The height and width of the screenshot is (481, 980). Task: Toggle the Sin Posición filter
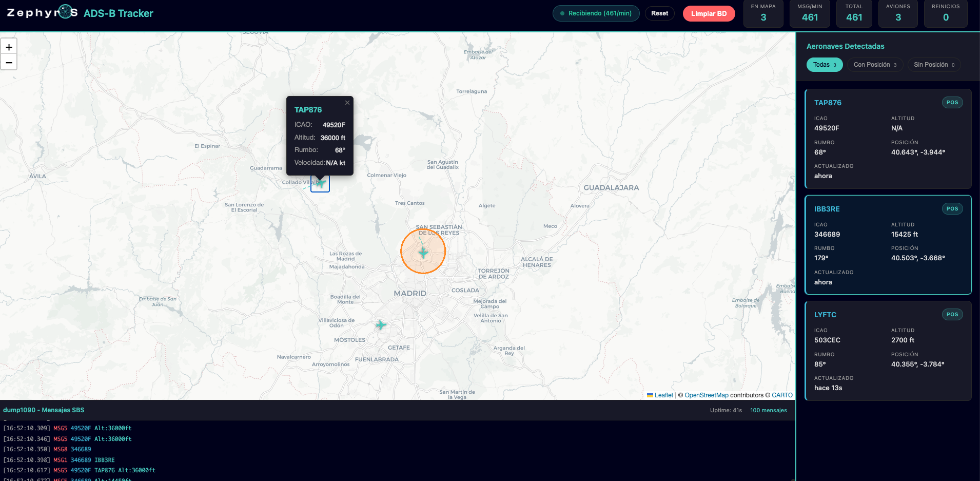point(934,65)
